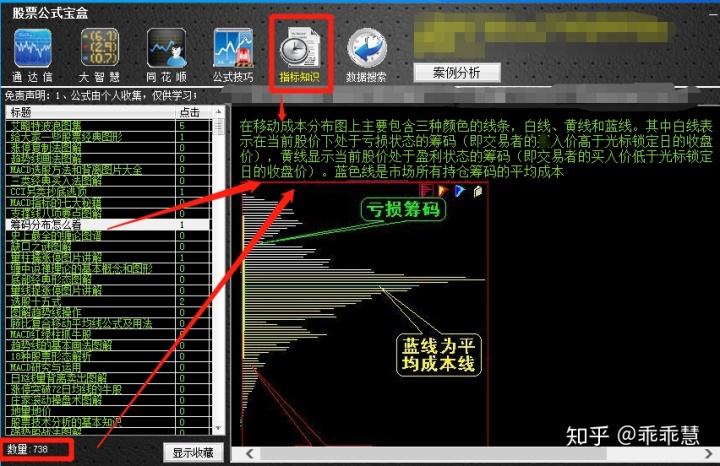This screenshot has width=720, height=466.
Task: Select the CCI另类抄底逃顶 row
Action: pyautogui.click(x=108, y=191)
